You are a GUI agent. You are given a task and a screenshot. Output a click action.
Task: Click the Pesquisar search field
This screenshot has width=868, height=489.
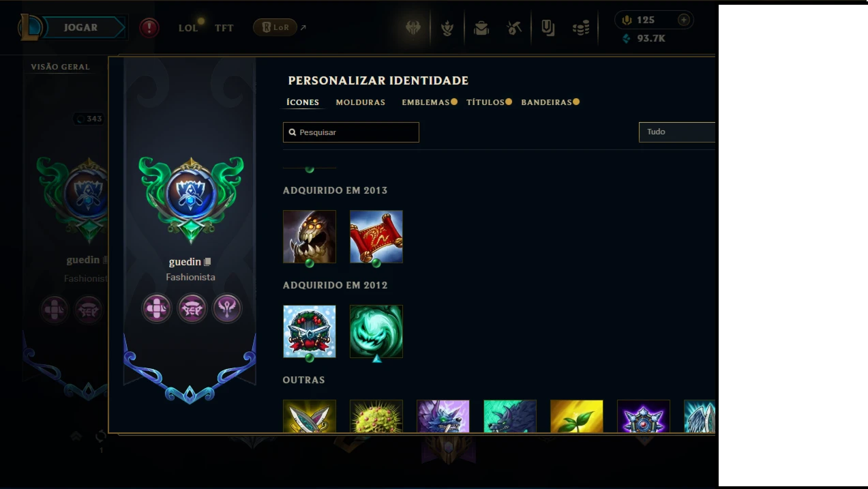point(351,132)
